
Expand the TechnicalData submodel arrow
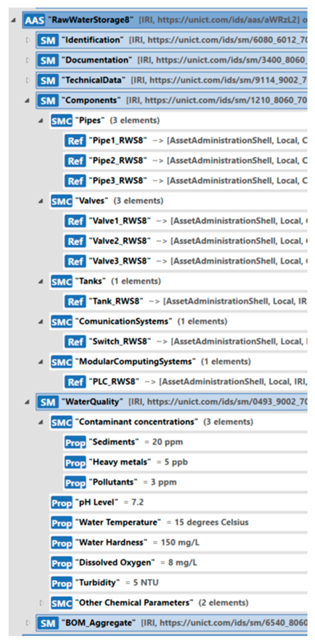click(x=28, y=80)
